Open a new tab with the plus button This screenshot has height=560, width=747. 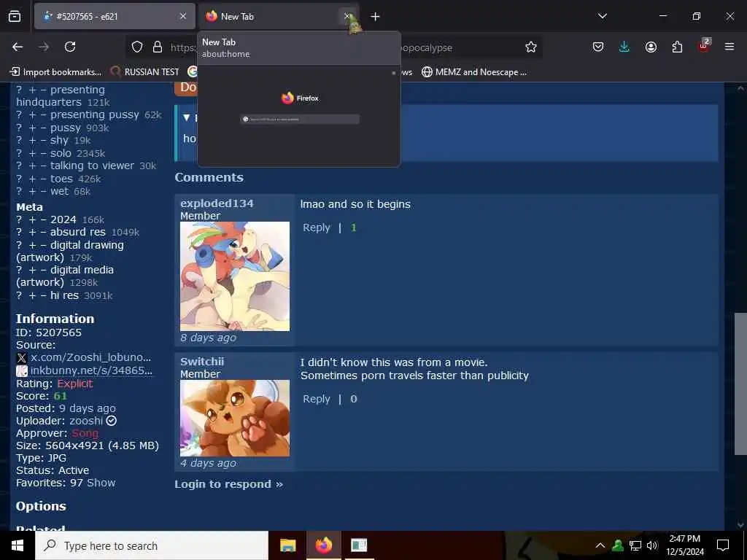point(376,17)
